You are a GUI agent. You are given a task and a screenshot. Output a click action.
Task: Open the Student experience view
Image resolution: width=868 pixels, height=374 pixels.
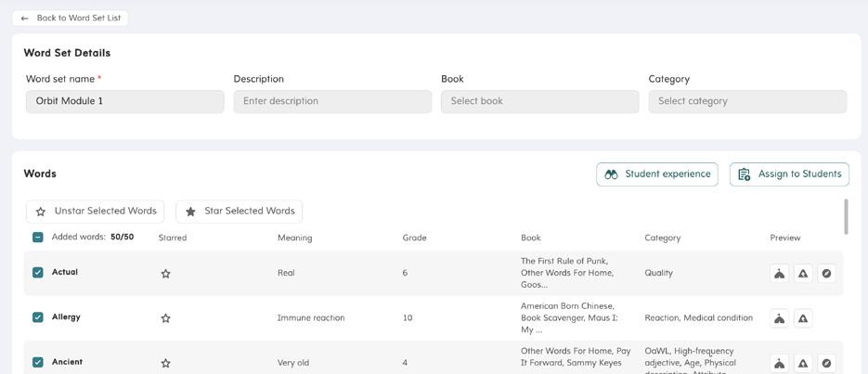[656, 174]
